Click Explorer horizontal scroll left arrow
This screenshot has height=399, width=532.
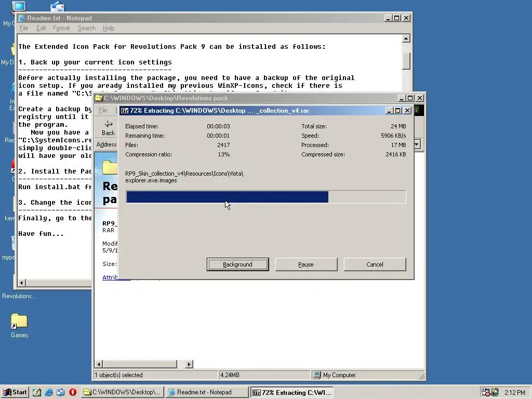click(x=98, y=364)
